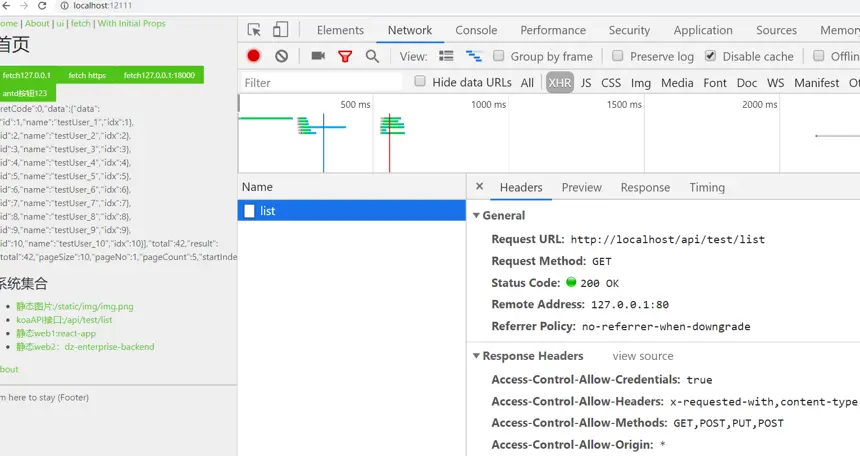The width and height of the screenshot is (860, 456).
Task: Open koaAPI接口:/api/test/list link
Action: pyautogui.click(x=64, y=320)
